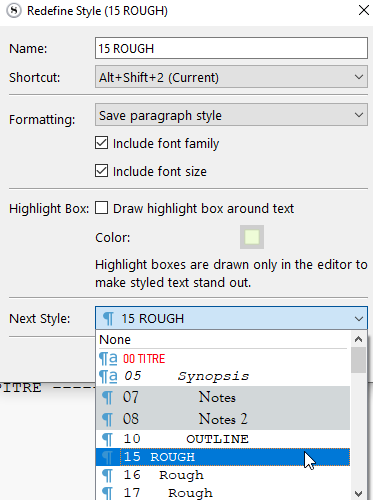Click pilcrow icon beside 16 Rough
Image resolution: width=373 pixels, height=500 pixels.
coord(107,476)
